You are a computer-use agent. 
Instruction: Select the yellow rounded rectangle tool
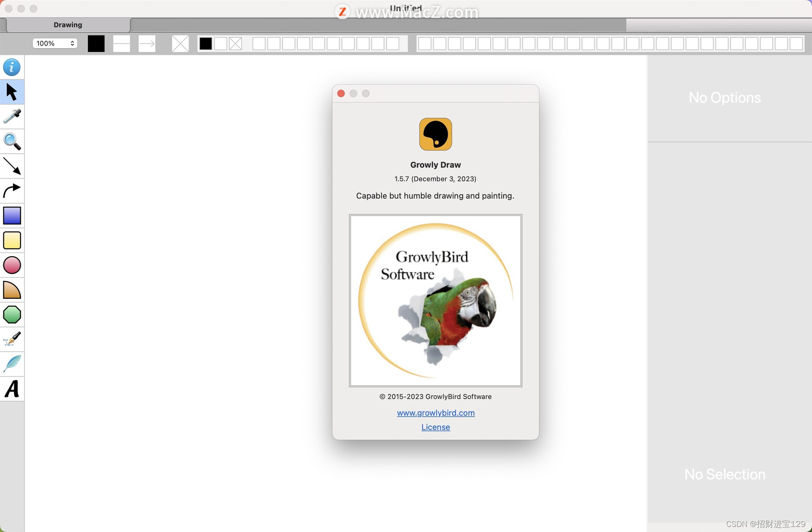coord(12,240)
